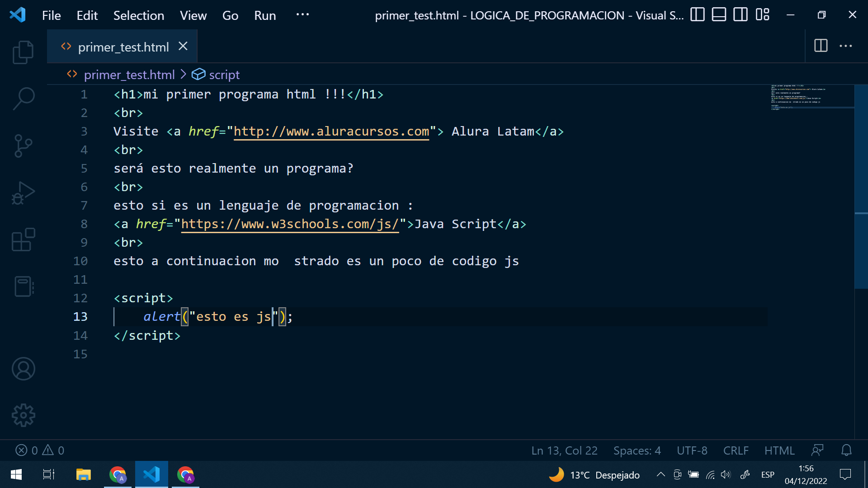868x488 pixels.
Task: Click the breadcrumb chevron separator
Action: point(183,74)
